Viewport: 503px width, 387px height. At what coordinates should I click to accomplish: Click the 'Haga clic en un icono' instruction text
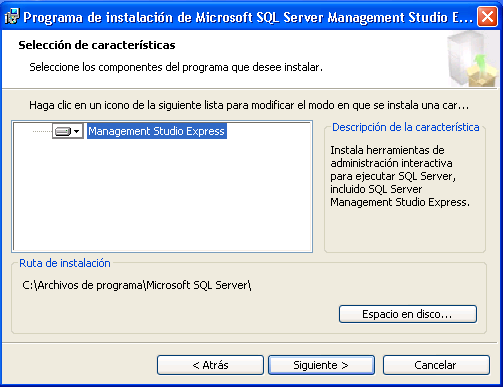249,105
